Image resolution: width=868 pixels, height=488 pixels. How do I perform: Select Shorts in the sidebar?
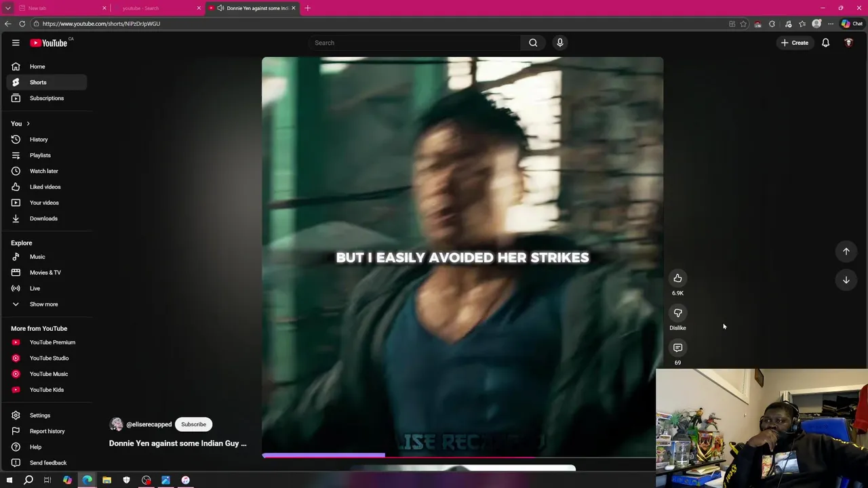(x=47, y=82)
